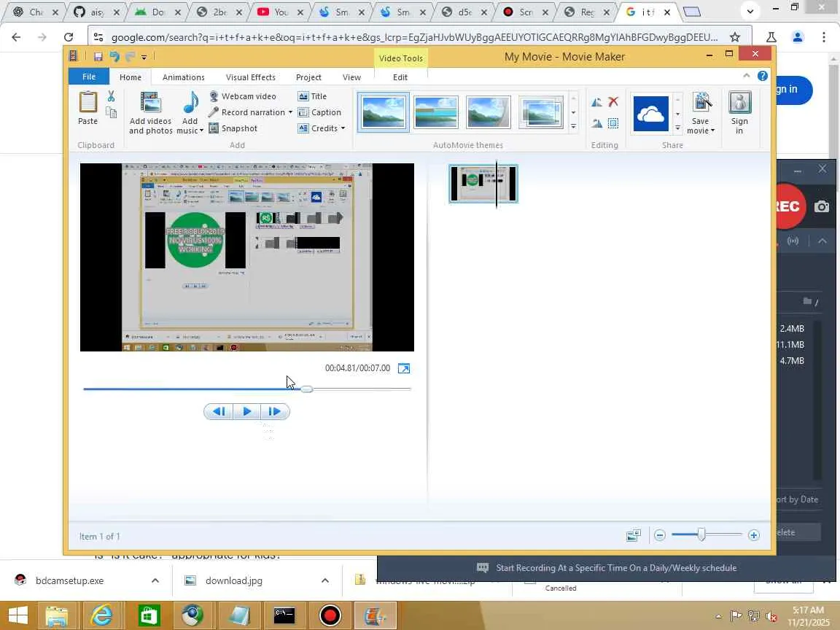The width and height of the screenshot is (840, 630).
Task: Reload the Chrome page
Action: pos(68,37)
